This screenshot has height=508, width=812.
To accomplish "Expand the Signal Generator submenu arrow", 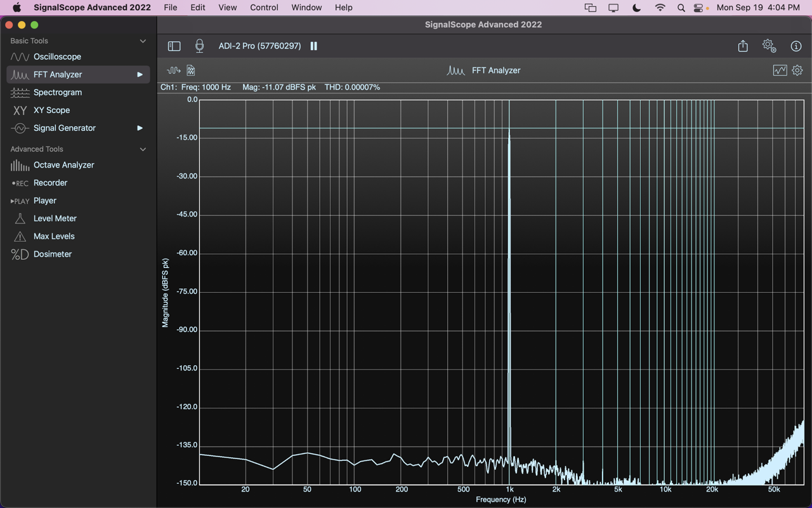I will click(x=140, y=128).
